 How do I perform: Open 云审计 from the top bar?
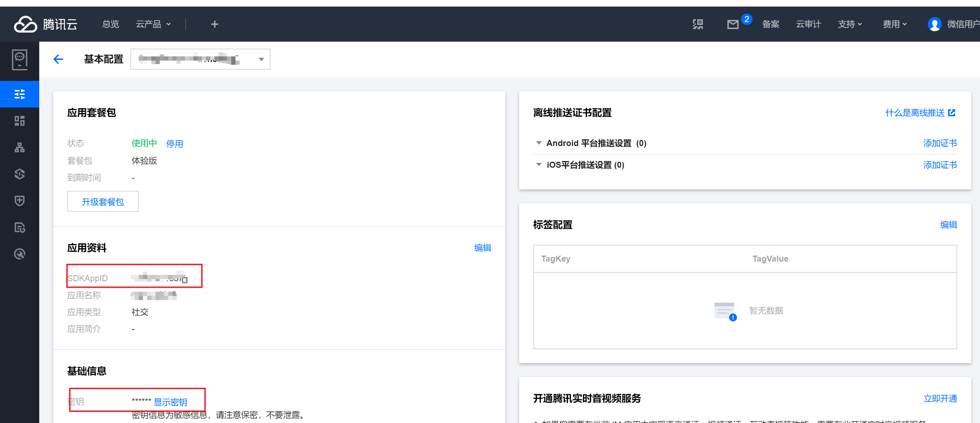(x=808, y=24)
